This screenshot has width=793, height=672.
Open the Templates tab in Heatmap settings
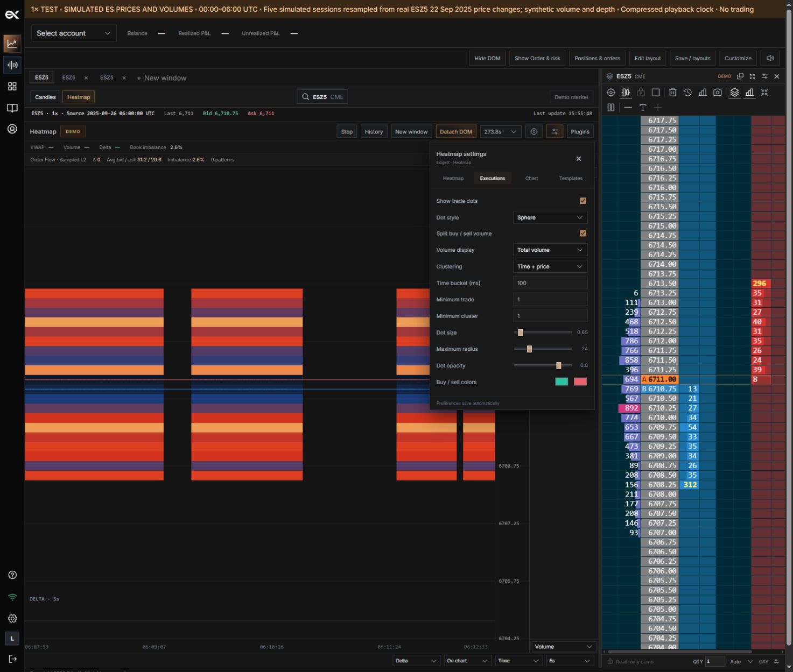pyautogui.click(x=571, y=178)
